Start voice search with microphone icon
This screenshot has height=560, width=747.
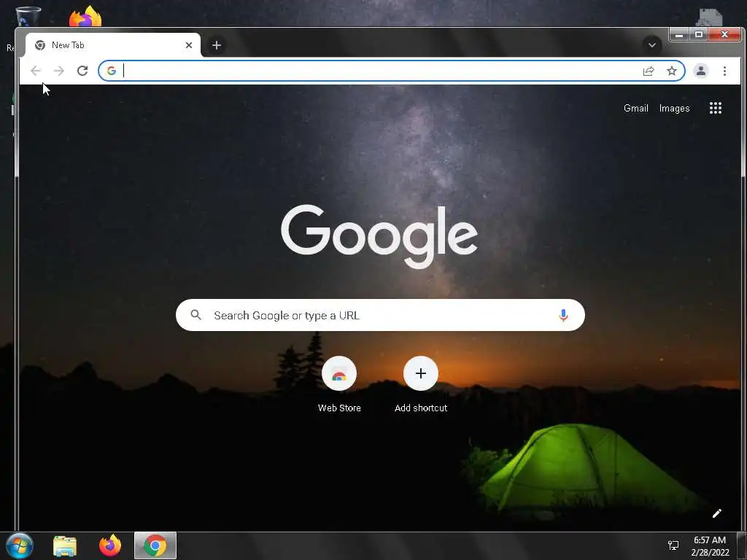pos(563,315)
